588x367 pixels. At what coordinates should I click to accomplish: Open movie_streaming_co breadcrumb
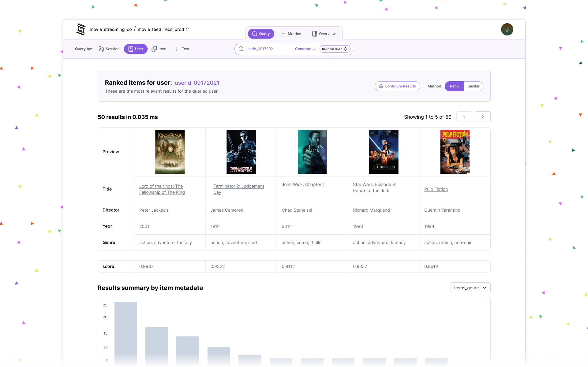[x=111, y=29]
